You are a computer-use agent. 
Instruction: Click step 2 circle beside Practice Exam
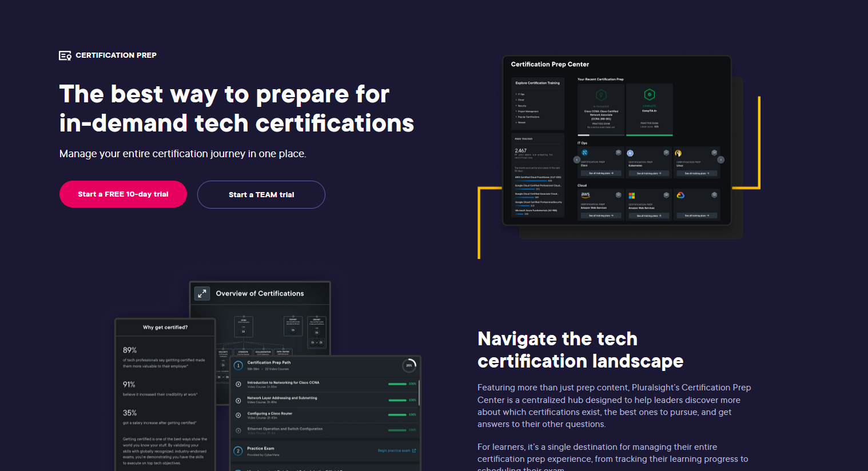[238, 451]
